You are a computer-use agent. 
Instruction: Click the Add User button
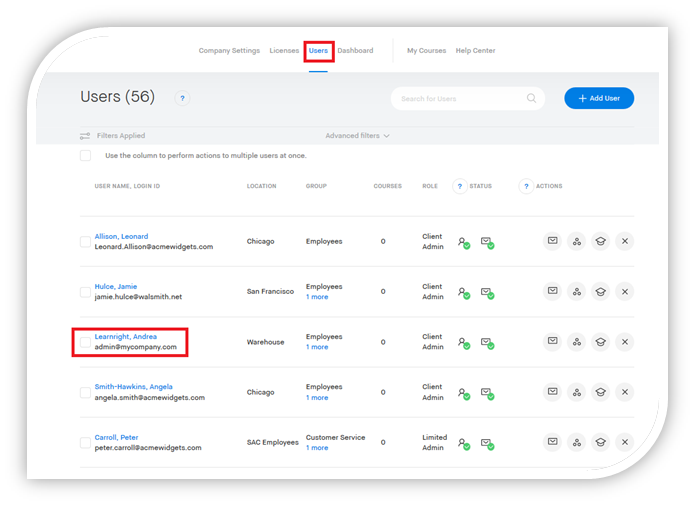pos(599,98)
